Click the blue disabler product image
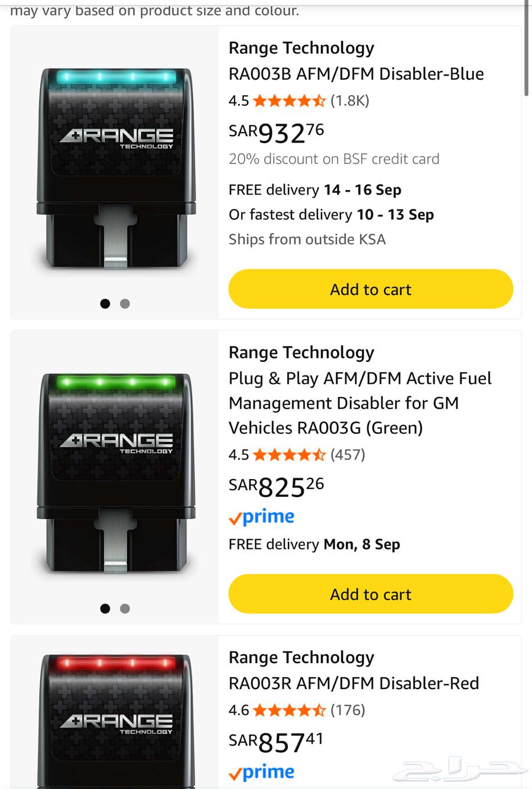This screenshot has width=532, height=789. point(116,169)
